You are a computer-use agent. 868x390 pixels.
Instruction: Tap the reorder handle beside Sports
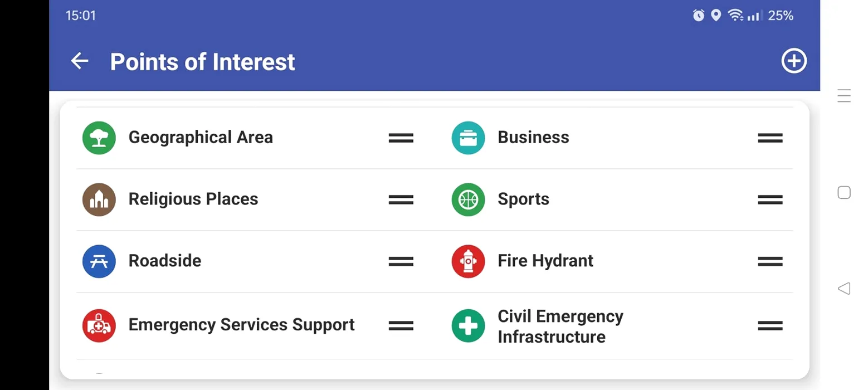[x=770, y=200]
